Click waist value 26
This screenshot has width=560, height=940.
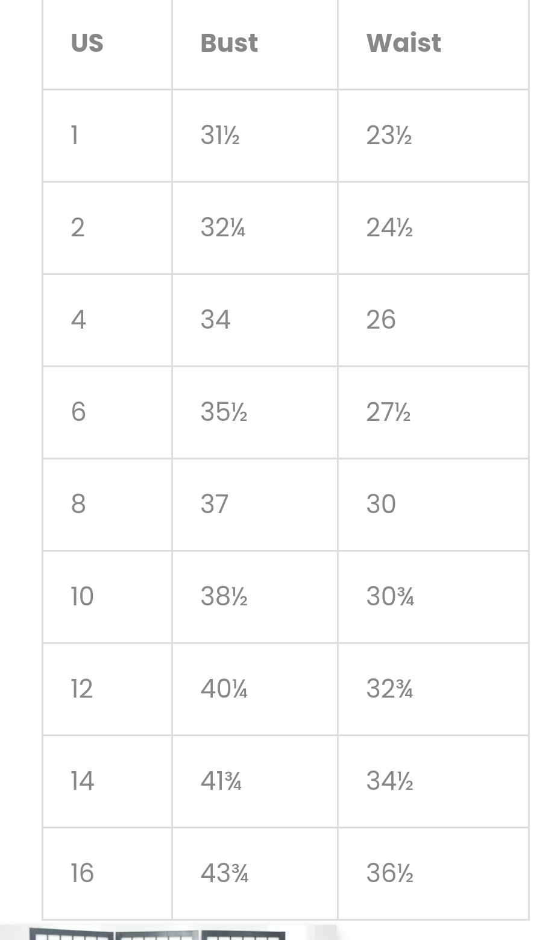381,320
